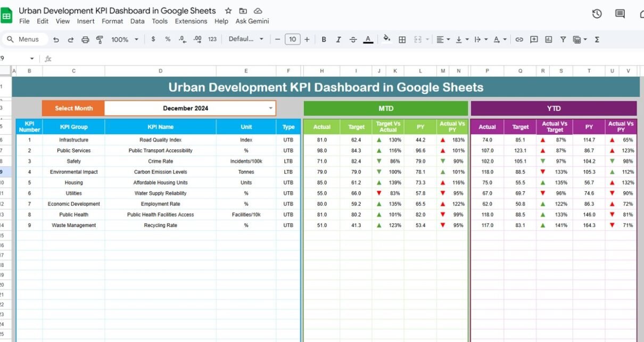Open the borders tool
Screen dimensions: 644x342
(x=402, y=39)
